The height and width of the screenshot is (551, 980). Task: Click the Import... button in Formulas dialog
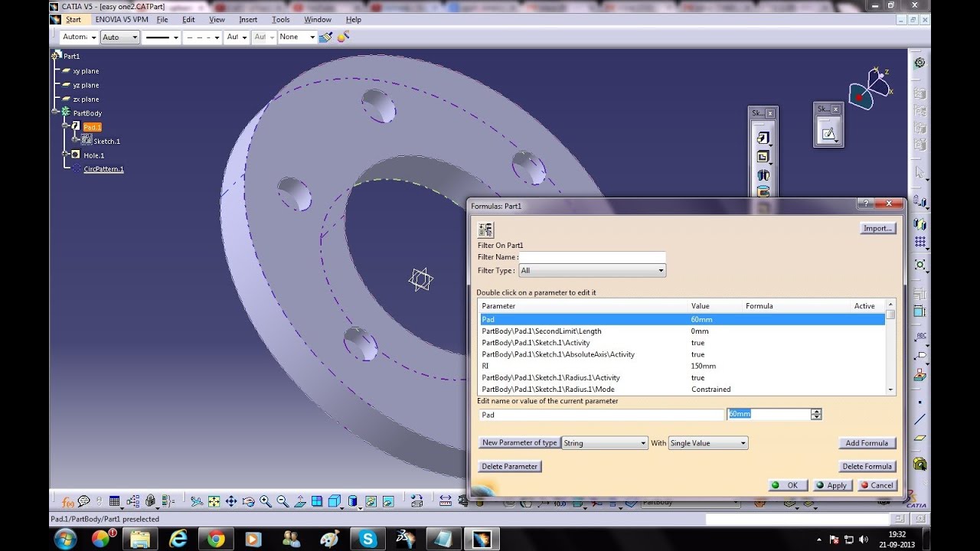(877, 228)
